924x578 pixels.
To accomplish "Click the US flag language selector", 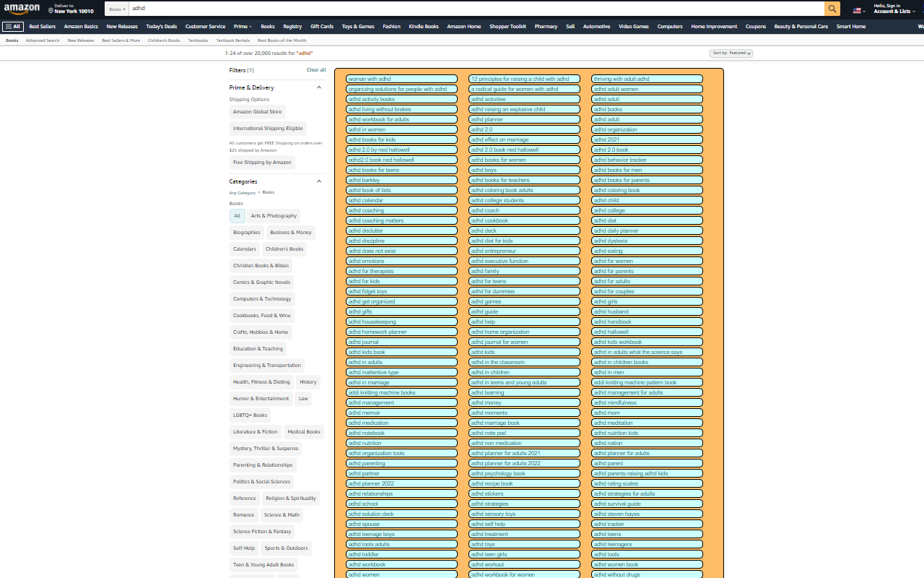I will [858, 10].
